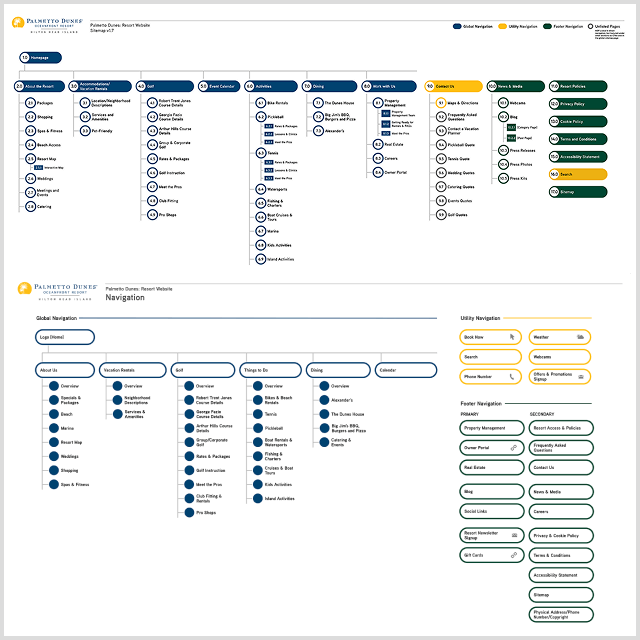Click 8.4 Owner Portal in the sitemap

[390, 172]
